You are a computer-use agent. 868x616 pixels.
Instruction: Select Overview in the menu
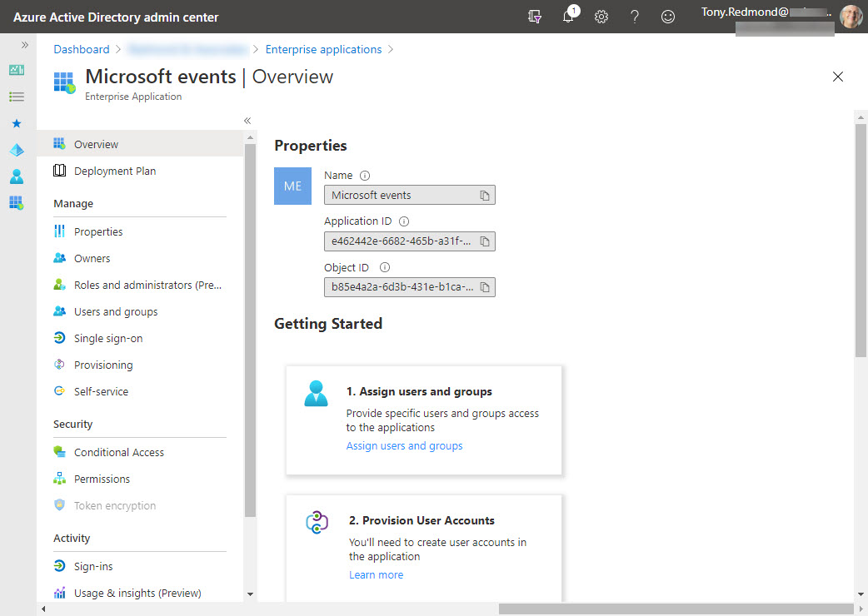tap(140, 144)
